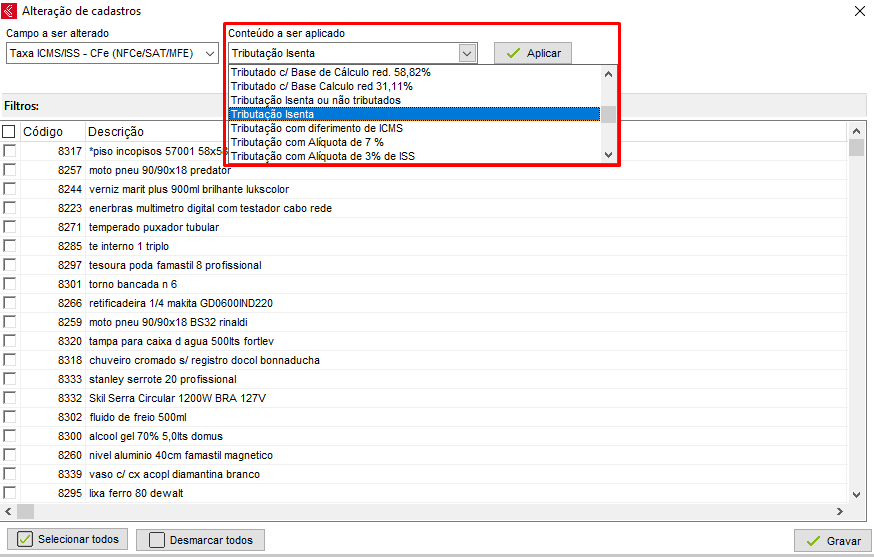Tick checkbox for 8332 Skil Serra Circular
The image size is (874, 557).
click(9, 398)
